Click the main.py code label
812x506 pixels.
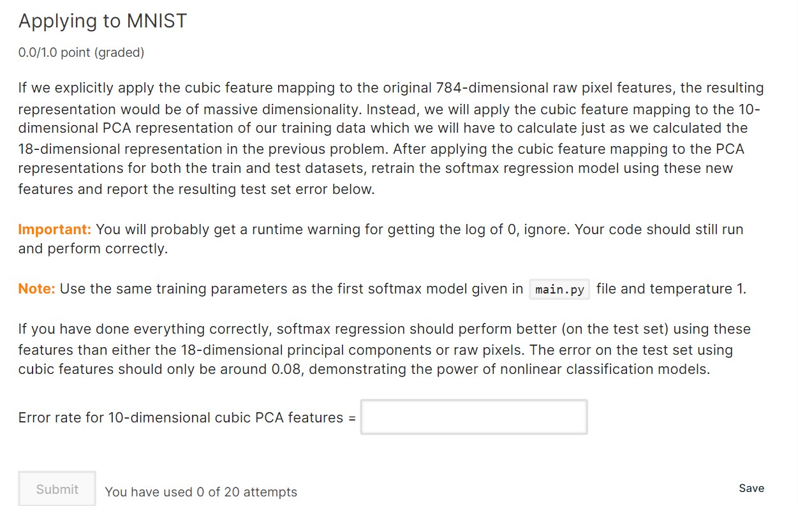coord(558,289)
